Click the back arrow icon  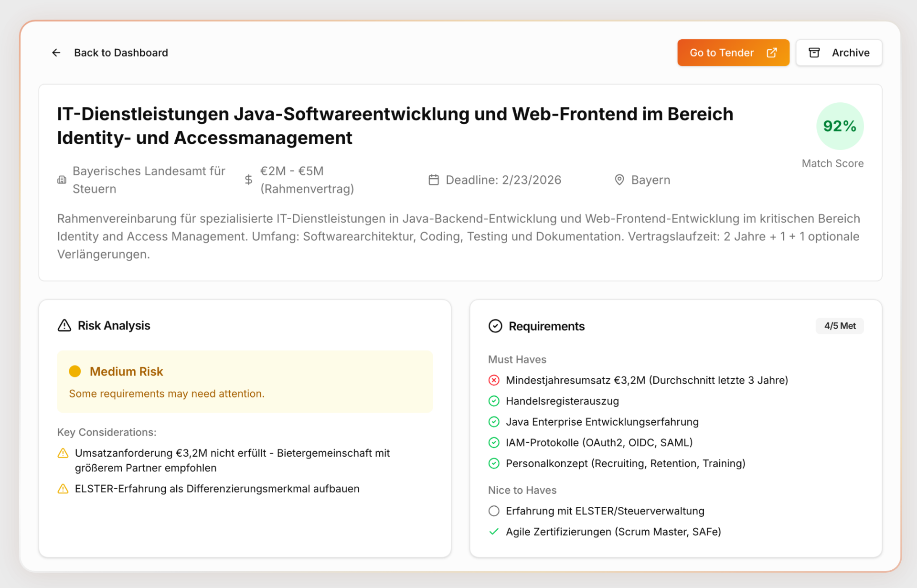(56, 53)
